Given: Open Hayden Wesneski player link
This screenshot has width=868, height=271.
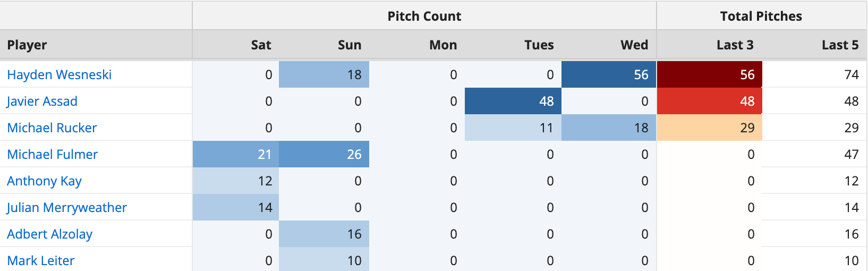Looking at the screenshot, I should [x=59, y=75].
